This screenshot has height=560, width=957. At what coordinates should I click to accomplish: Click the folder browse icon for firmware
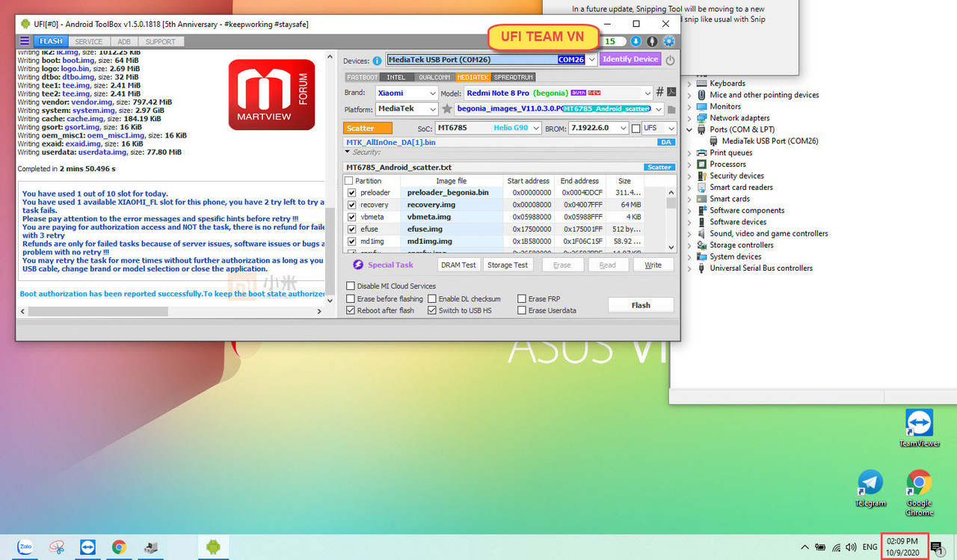pyautogui.click(x=671, y=109)
